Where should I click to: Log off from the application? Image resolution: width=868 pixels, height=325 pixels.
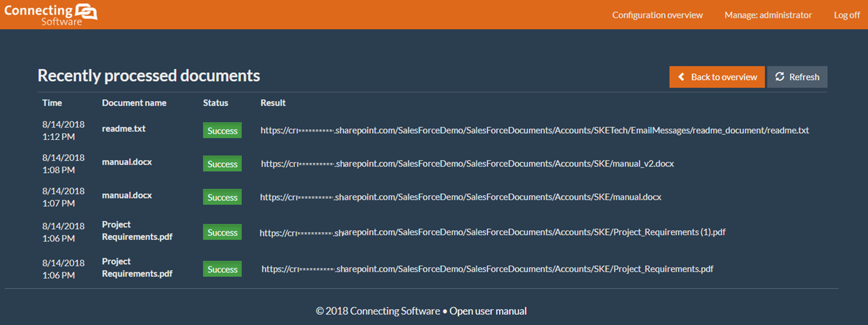(x=846, y=15)
